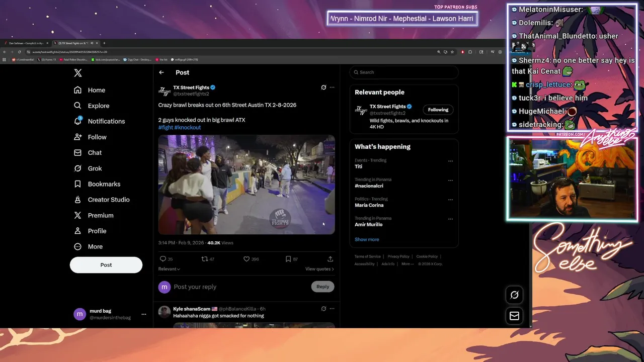The height and width of the screenshot is (362, 644).
Task: Open Cookie Policy footer link
Action: click(427, 256)
